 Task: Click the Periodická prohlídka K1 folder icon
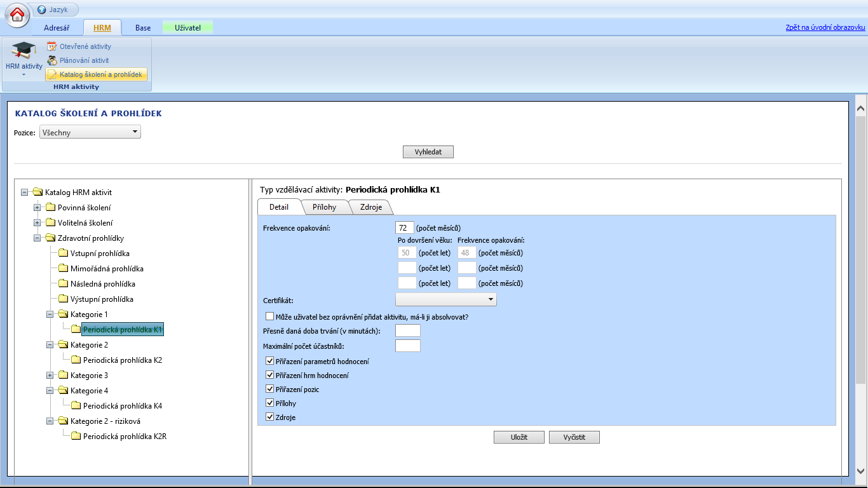pyautogui.click(x=76, y=330)
